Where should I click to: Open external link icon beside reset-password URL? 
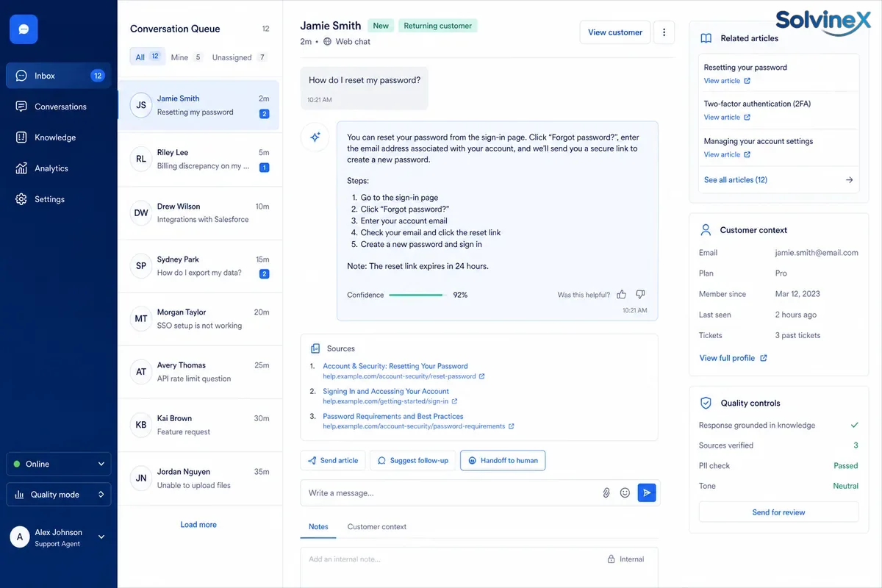pyautogui.click(x=482, y=376)
